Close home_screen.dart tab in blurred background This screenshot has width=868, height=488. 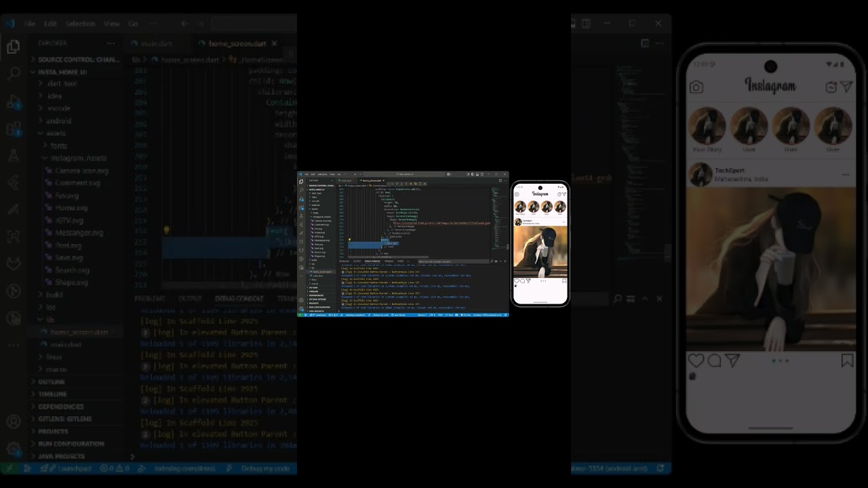275,43
